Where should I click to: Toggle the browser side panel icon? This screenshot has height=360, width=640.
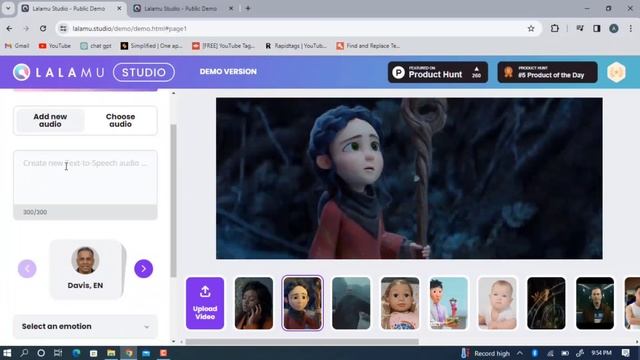click(597, 29)
